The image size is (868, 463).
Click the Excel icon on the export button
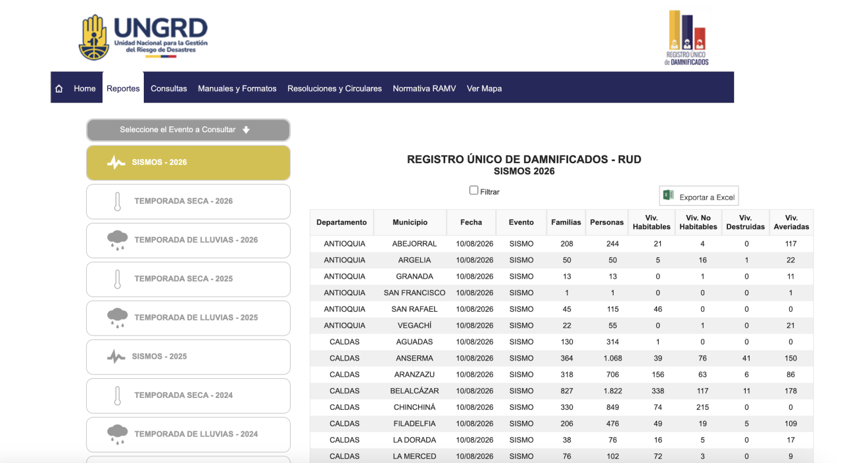668,195
